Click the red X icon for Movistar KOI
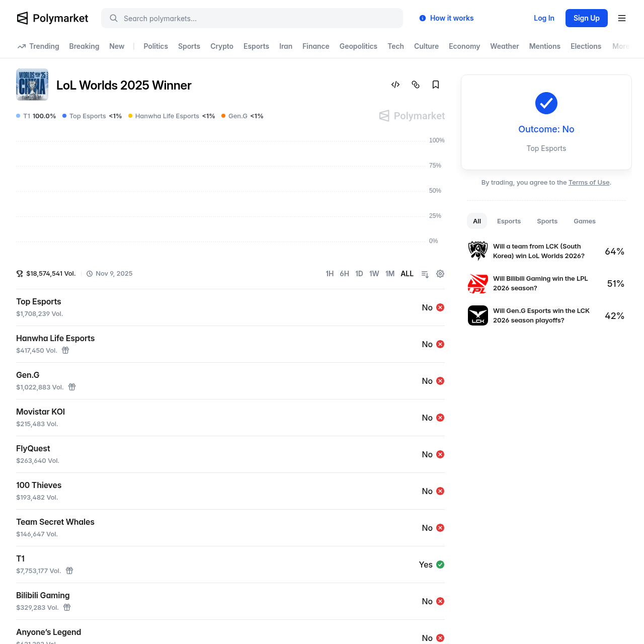This screenshot has width=644, height=644. coord(440,418)
